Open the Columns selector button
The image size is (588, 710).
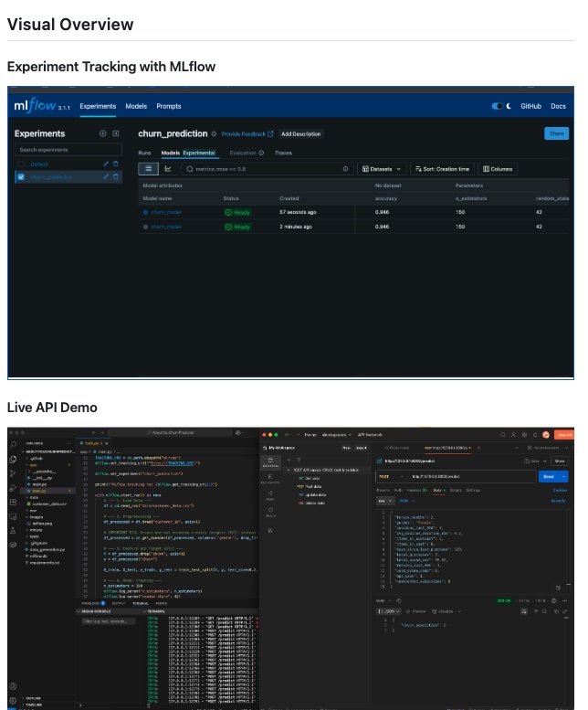tap(498, 169)
